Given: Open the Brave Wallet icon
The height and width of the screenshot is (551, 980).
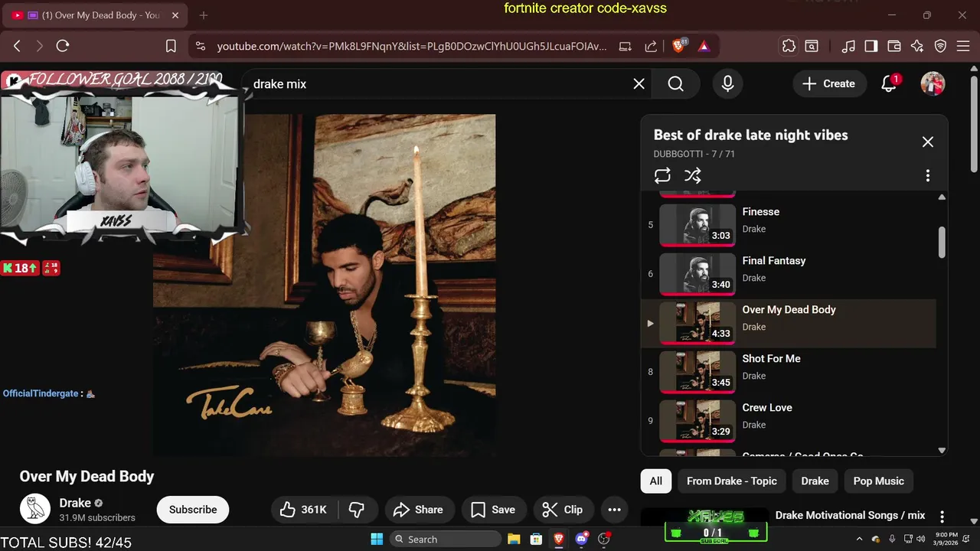Looking at the screenshot, I should pyautogui.click(x=893, y=46).
